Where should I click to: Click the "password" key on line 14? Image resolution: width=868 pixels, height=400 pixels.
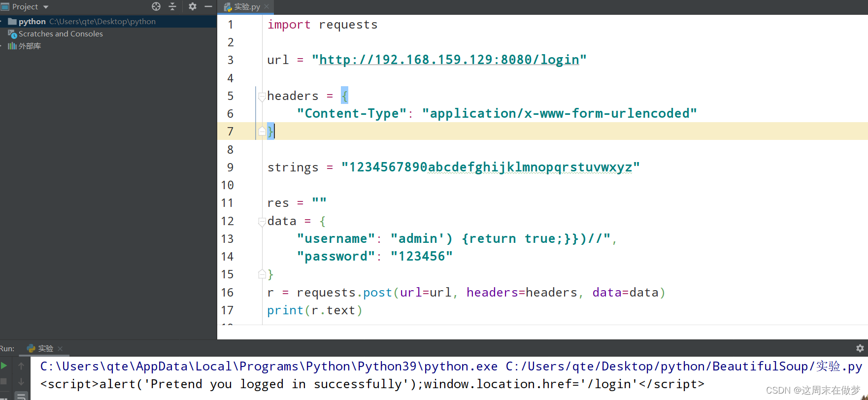(336, 257)
